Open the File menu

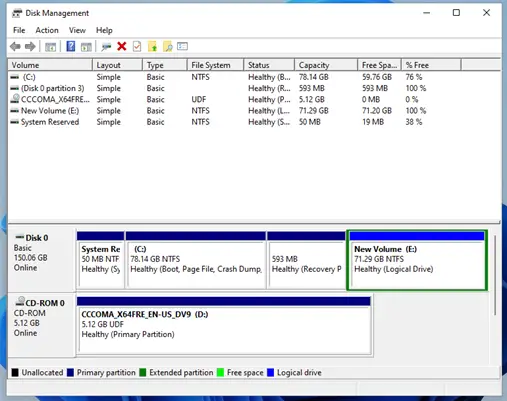coord(19,30)
